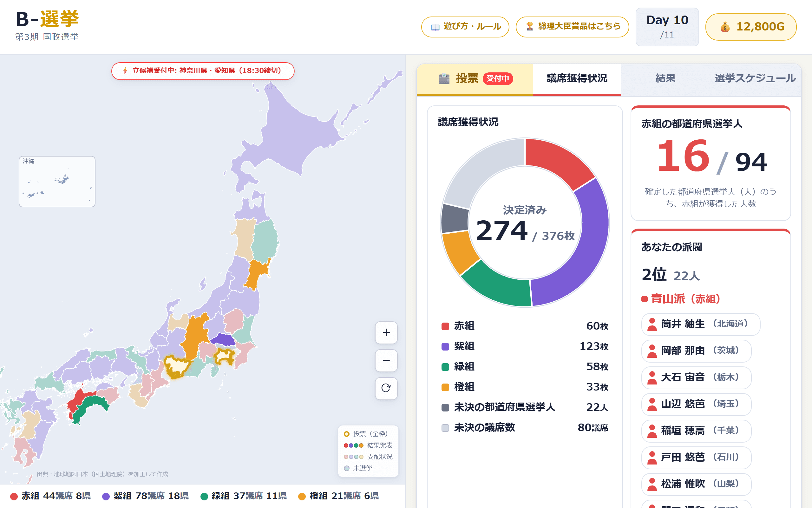Click the trophy icon for 総理大臣賞品
Screen dimensions: 812x508
(530, 27)
